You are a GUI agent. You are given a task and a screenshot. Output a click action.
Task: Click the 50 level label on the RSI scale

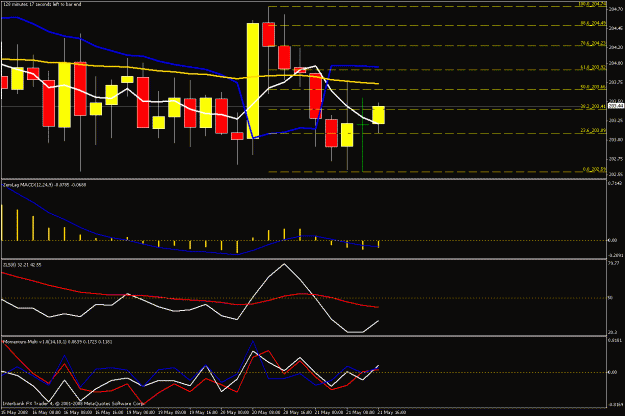[610, 298]
